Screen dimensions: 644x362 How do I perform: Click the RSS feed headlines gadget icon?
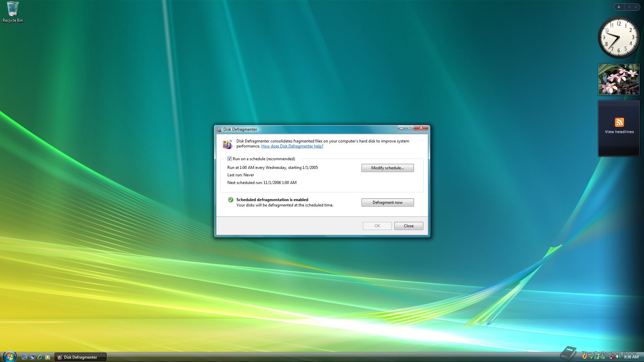click(x=619, y=122)
